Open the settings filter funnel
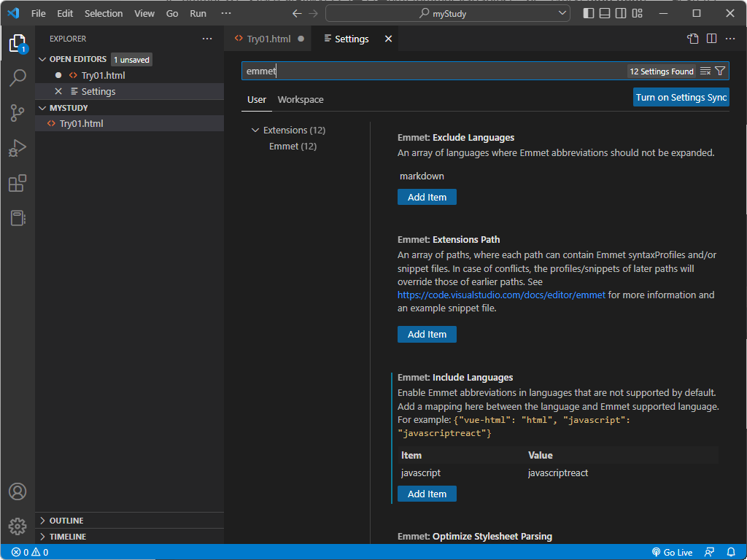The width and height of the screenshot is (747, 560). coord(720,71)
